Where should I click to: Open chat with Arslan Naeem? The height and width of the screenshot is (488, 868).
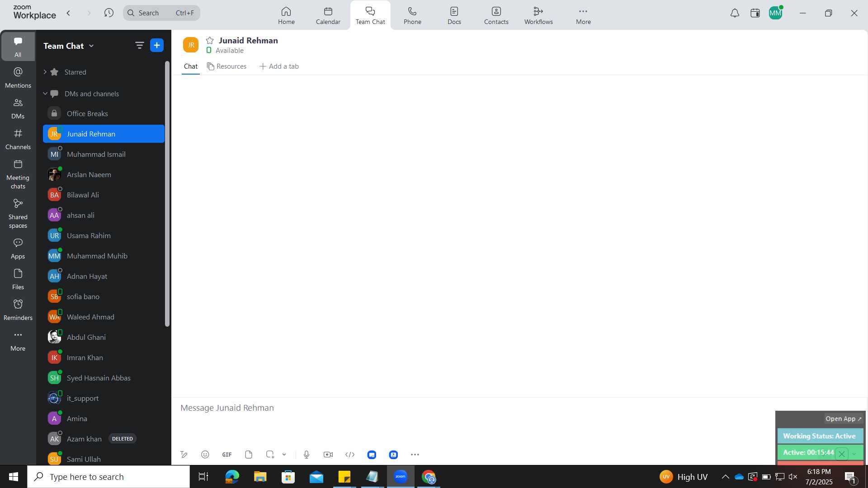(x=104, y=174)
